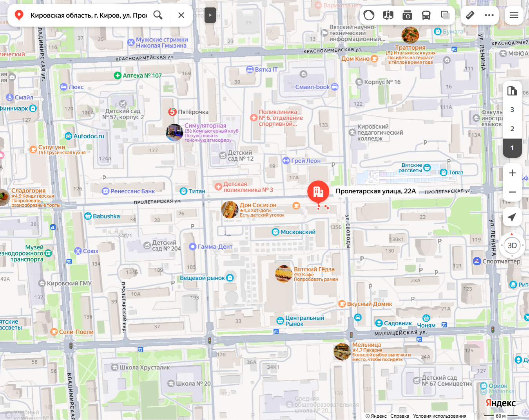Screen dimensions: 529x420
Task: Enable street panoramas layer
Action: [x=388, y=15]
